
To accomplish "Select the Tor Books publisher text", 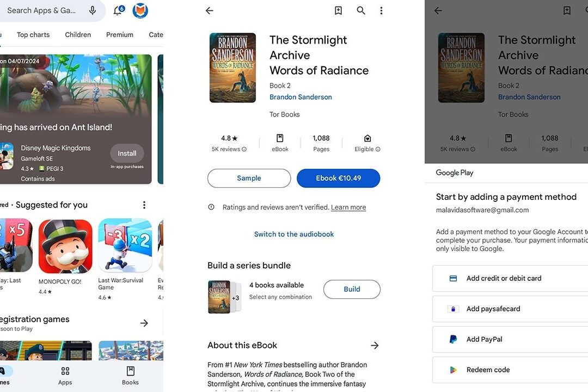I will (x=284, y=114).
